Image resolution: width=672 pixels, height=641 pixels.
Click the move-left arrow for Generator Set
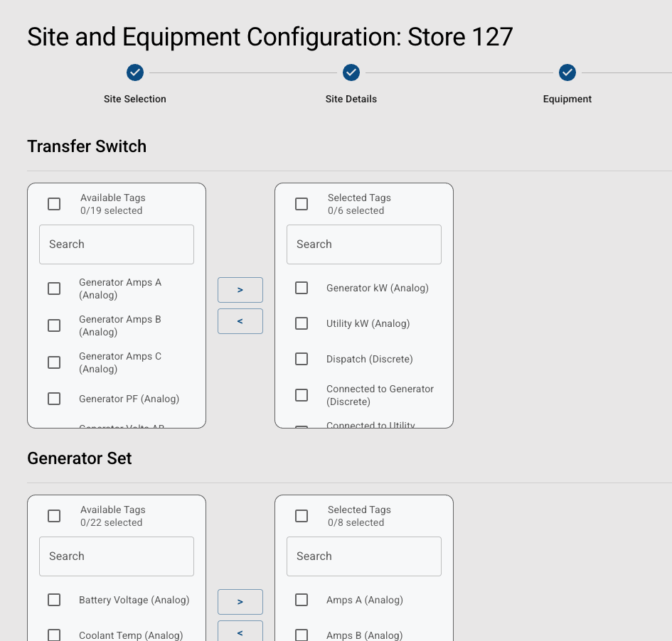pyautogui.click(x=240, y=631)
